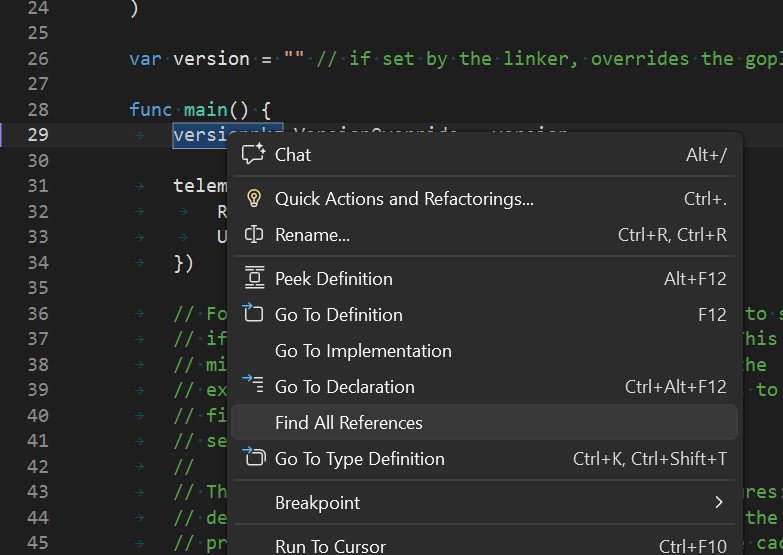Click line number 28 in gutter

click(38, 109)
